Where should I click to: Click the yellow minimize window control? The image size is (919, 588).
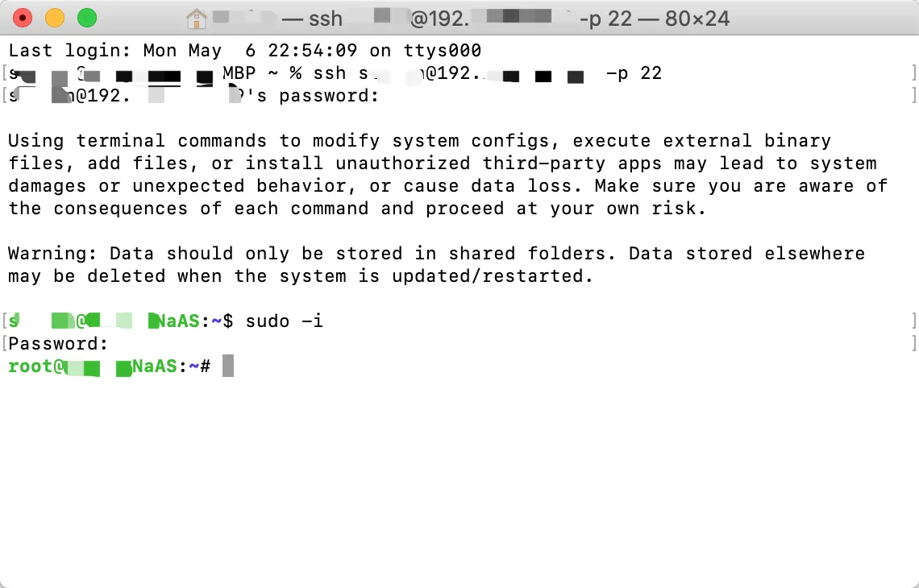(x=53, y=17)
